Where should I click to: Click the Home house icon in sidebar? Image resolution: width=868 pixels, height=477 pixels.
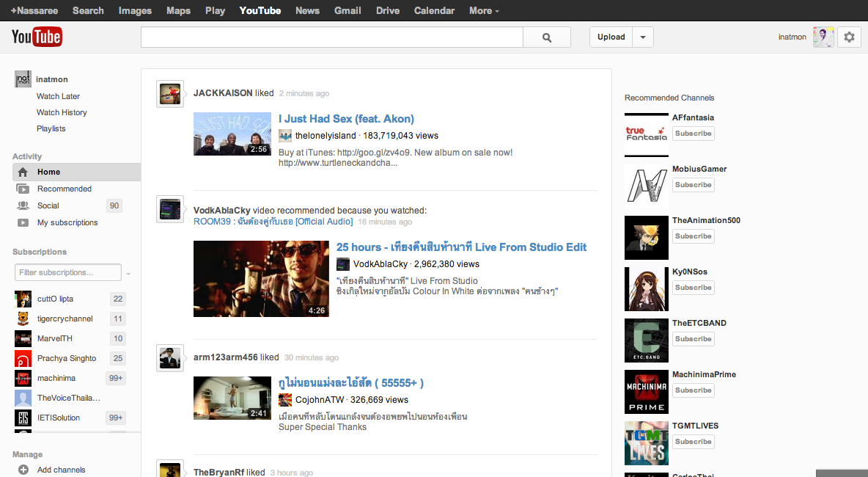pos(23,172)
